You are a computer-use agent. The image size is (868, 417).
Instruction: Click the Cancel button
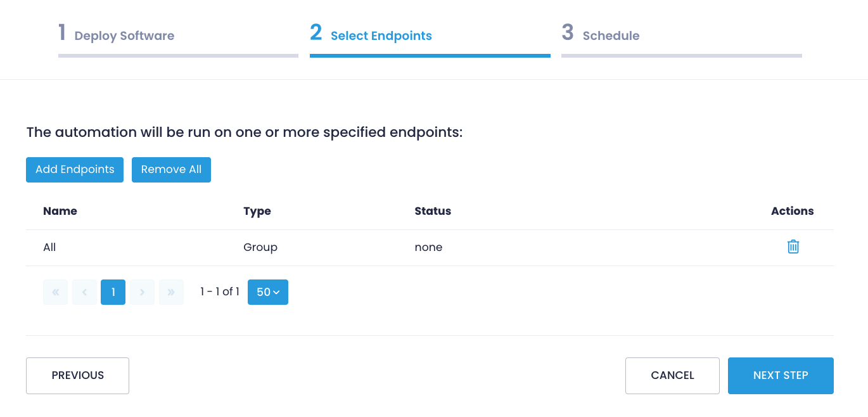pos(672,375)
